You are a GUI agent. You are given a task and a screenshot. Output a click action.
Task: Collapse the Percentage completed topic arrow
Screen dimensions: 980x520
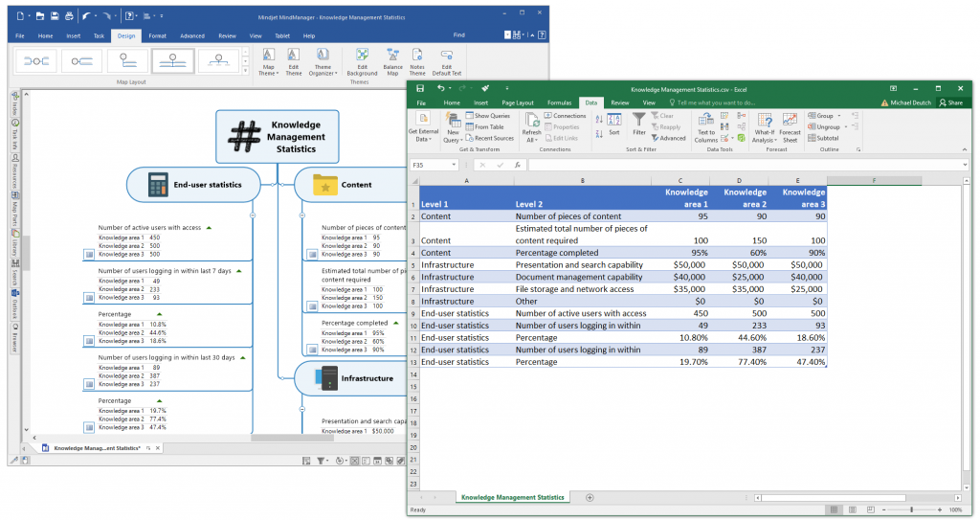tap(395, 323)
